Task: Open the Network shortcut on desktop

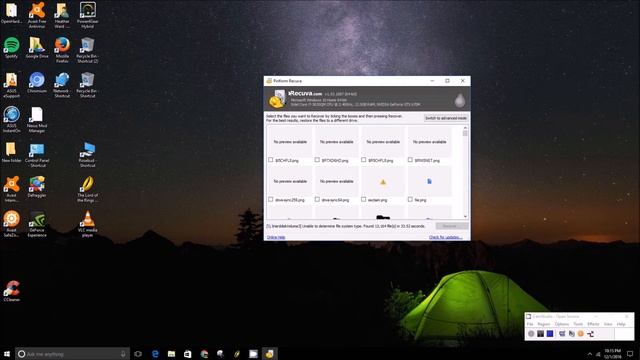Action: pyautogui.click(x=62, y=84)
